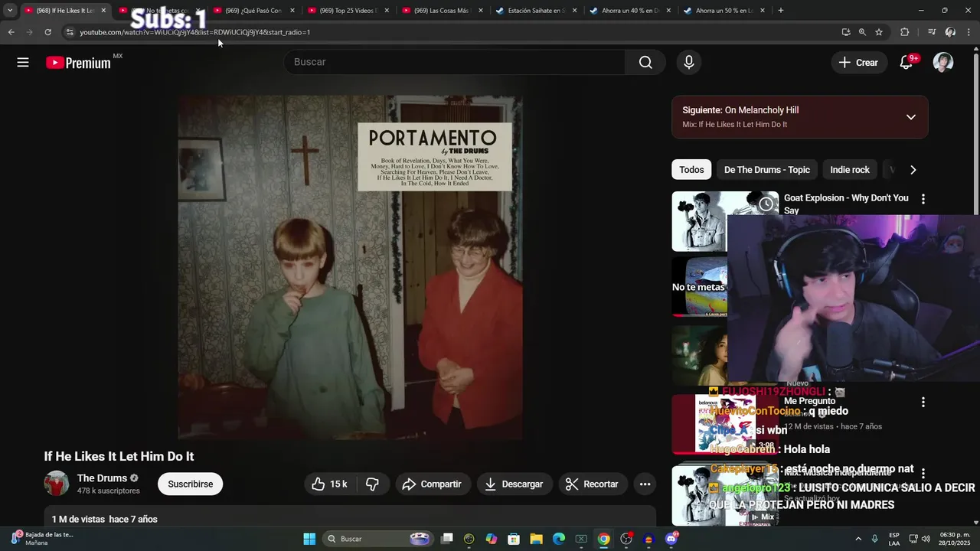Close the If He Likes It tab
The height and width of the screenshot is (551, 980).
click(103, 11)
